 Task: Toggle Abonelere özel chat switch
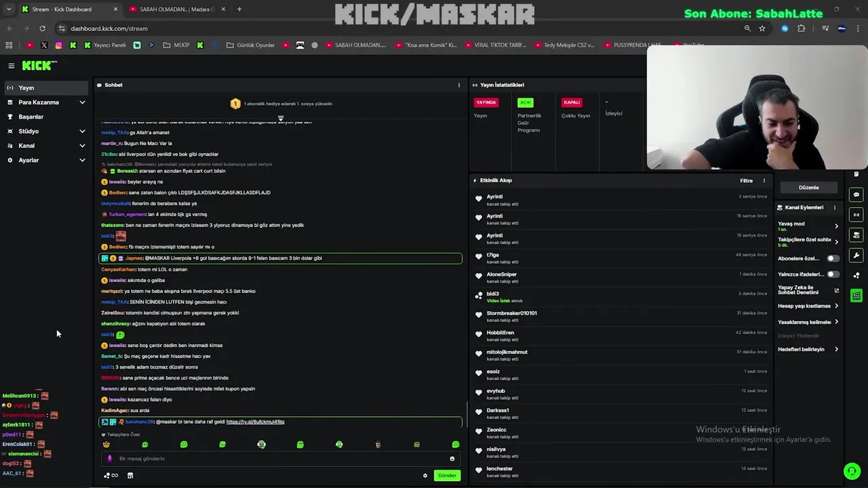tap(833, 258)
